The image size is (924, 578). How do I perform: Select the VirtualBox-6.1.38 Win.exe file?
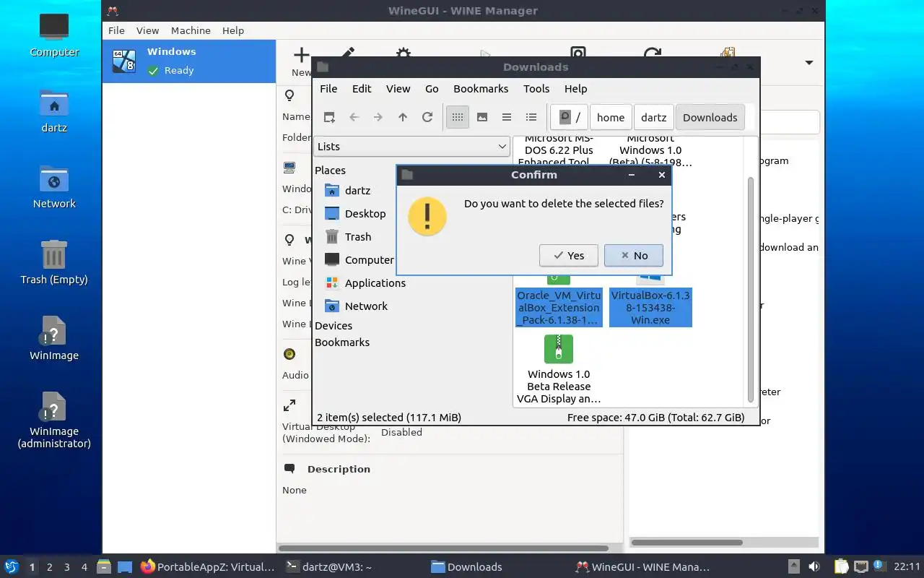[650, 307]
